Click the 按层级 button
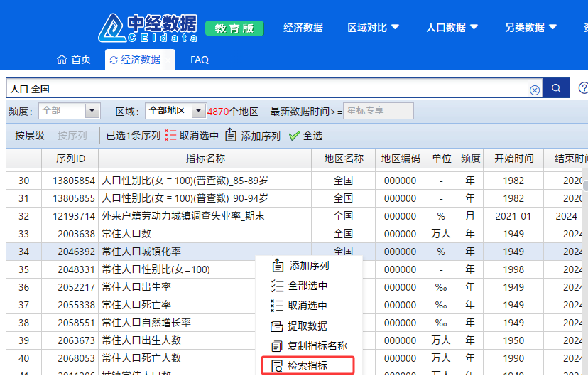This screenshot has width=588, height=376. click(x=30, y=136)
